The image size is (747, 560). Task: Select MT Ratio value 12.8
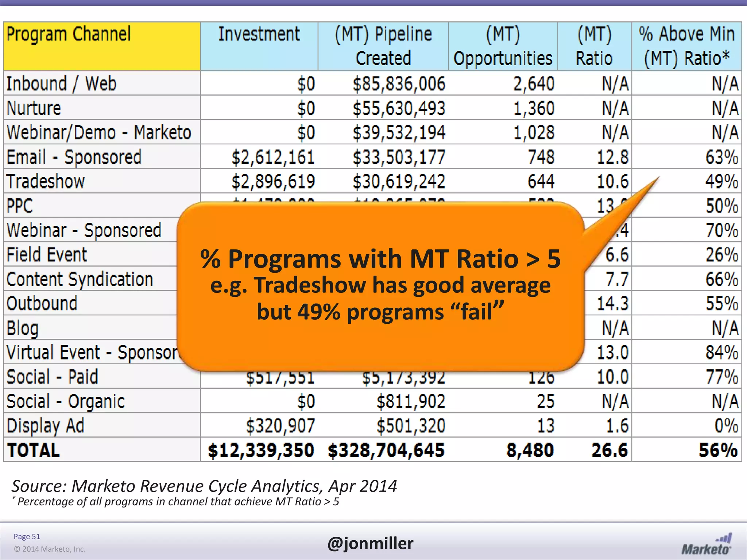[613, 157]
